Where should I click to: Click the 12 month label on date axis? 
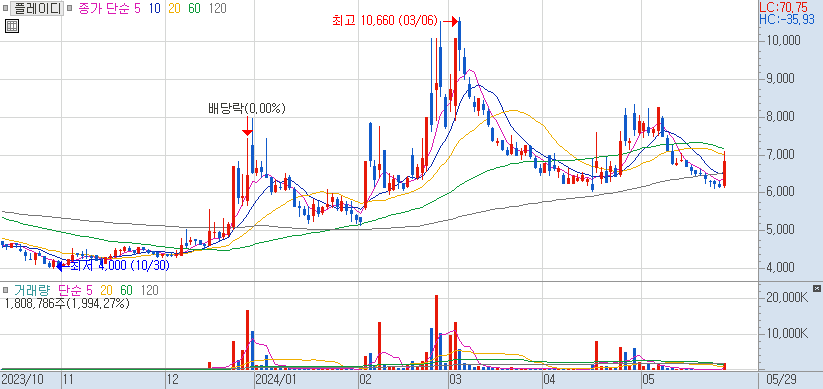click(173, 379)
